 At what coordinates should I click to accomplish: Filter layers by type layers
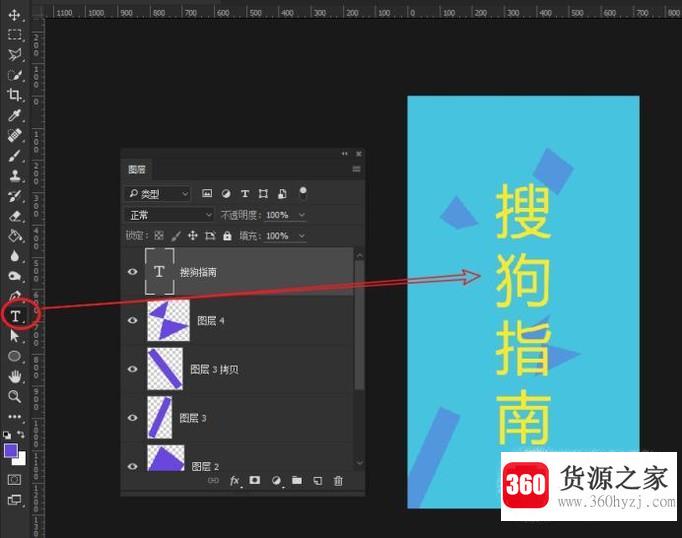tap(245, 193)
